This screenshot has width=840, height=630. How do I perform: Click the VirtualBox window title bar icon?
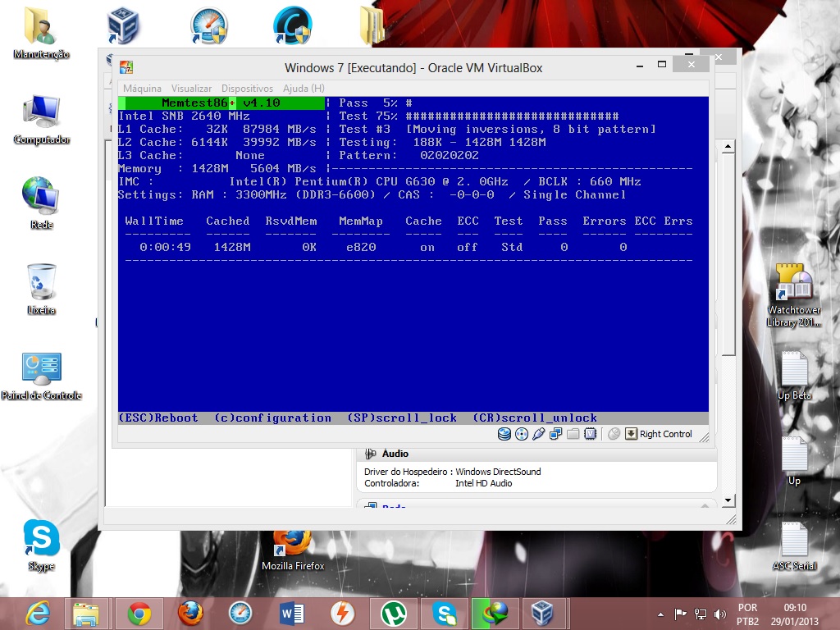coord(126,67)
